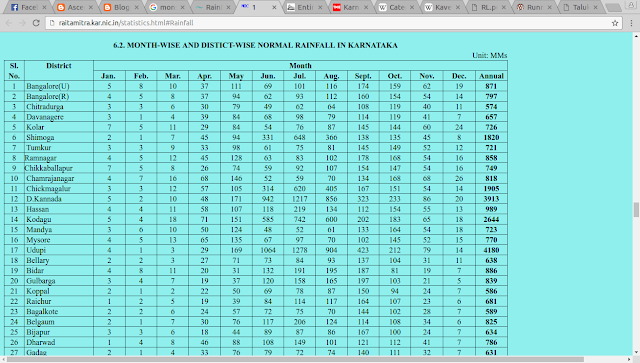Click the browser forward arrow
Screen dimensions: 640x363
tap(22, 23)
